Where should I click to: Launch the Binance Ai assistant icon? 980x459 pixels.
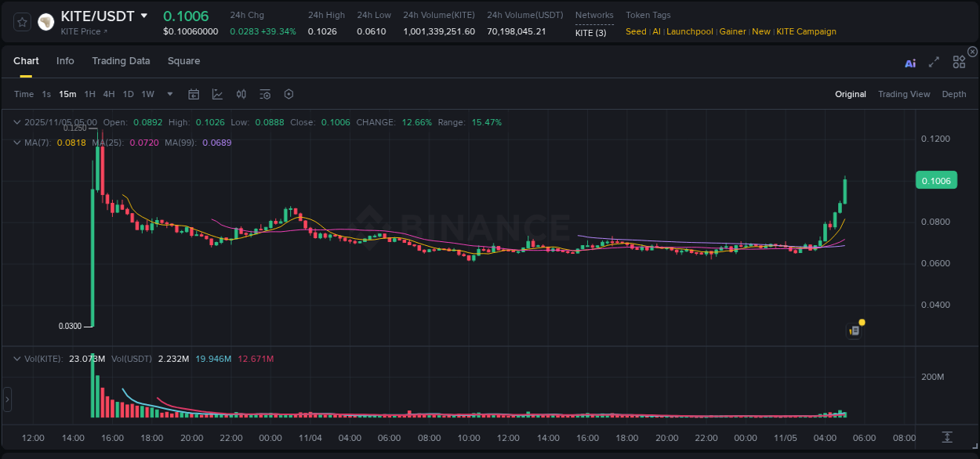click(x=910, y=63)
